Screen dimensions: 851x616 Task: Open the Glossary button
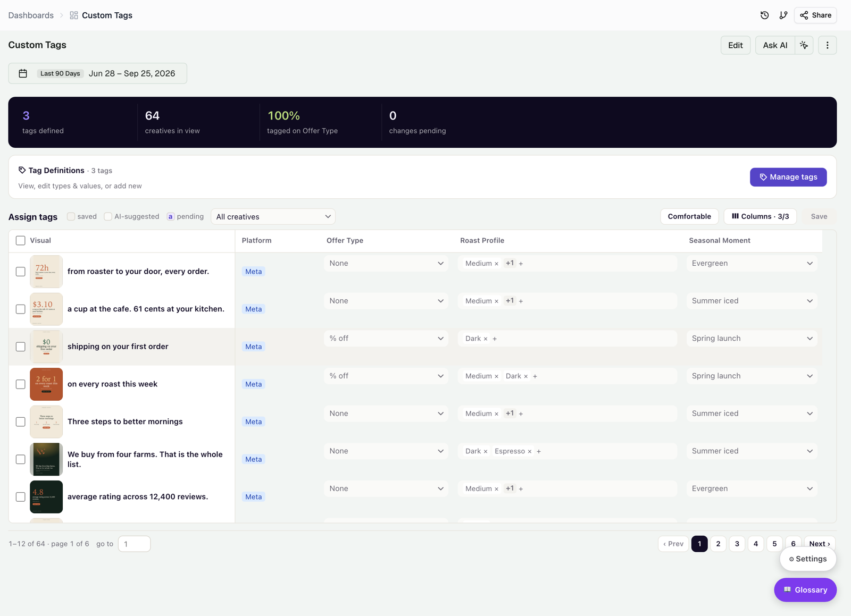point(805,590)
